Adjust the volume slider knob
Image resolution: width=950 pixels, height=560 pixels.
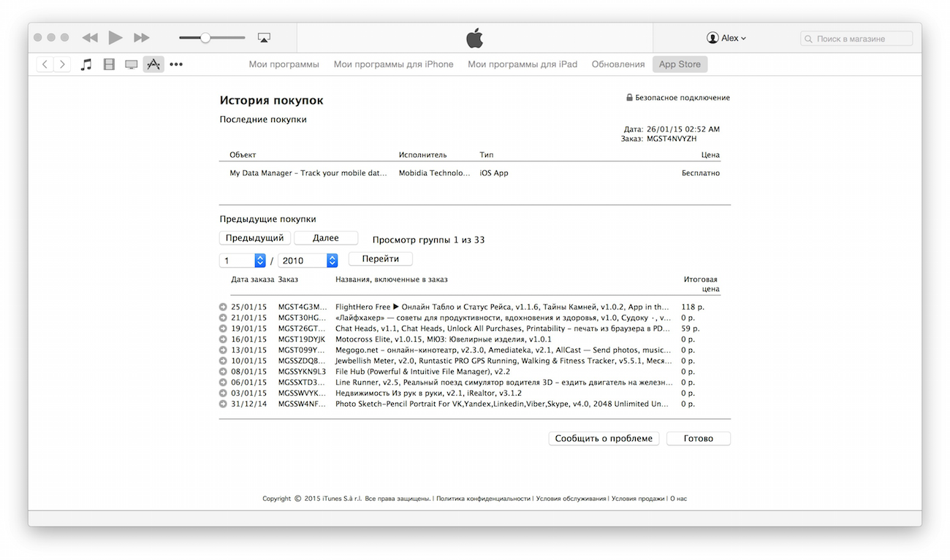pyautogui.click(x=205, y=38)
